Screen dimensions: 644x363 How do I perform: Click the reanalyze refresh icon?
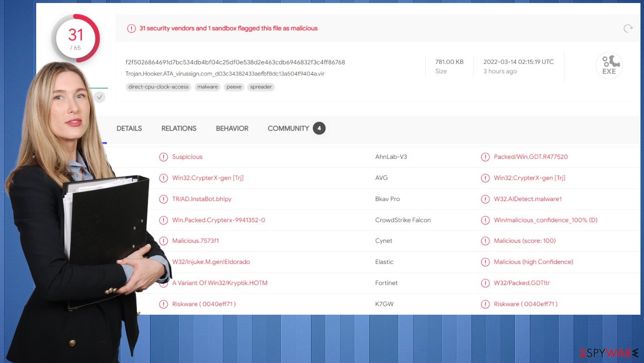[628, 29]
